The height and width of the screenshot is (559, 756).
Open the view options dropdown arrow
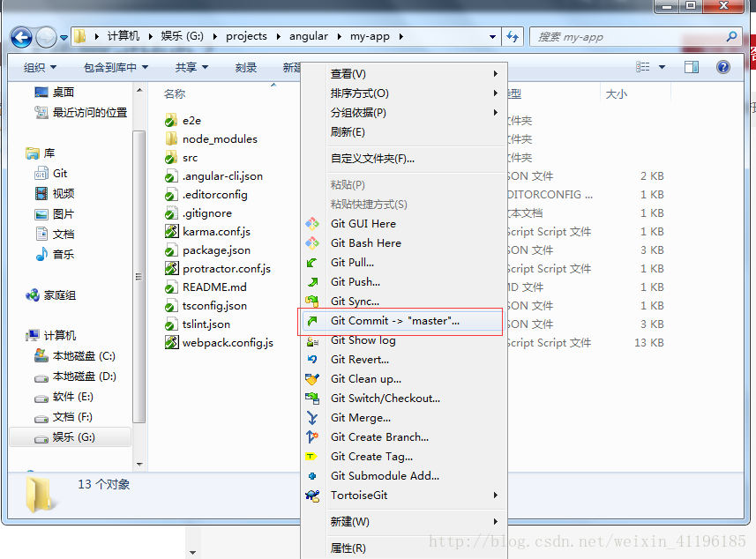662,67
